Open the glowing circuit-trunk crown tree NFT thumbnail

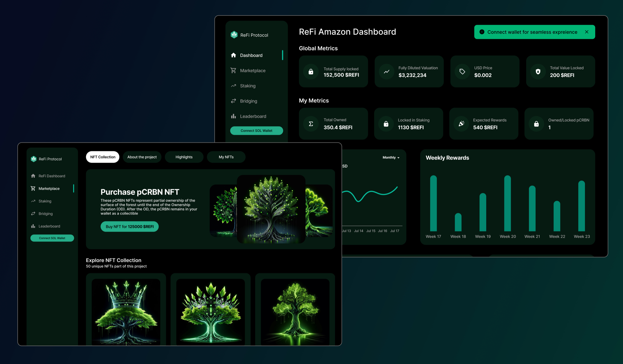(211, 312)
